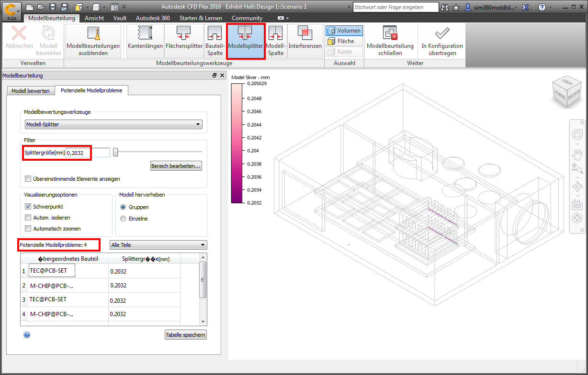The height and width of the screenshot is (375, 588).
Task: Click the Splittergröße slider handle
Action: pos(115,153)
